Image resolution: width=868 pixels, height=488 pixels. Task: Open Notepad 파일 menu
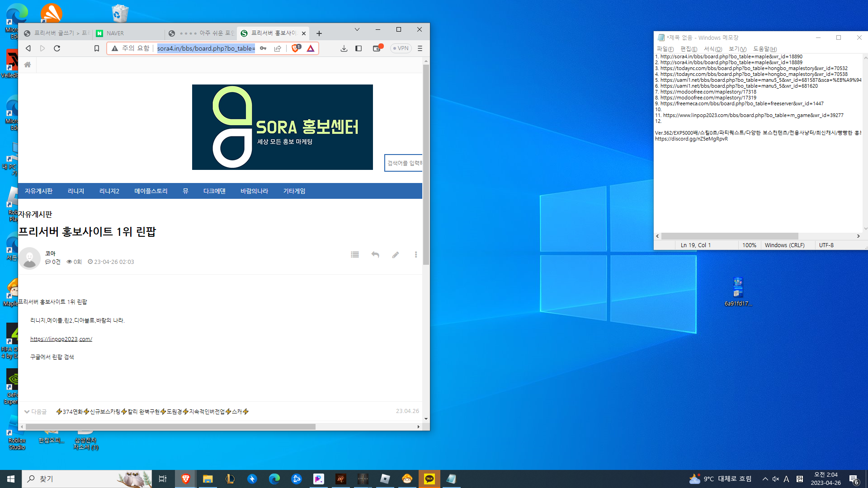tap(665, 49)
